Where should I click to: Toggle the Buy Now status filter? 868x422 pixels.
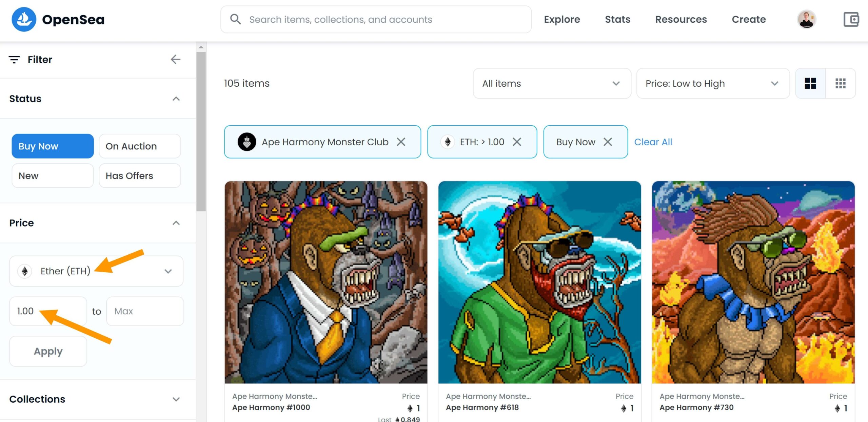pos(53,146)
